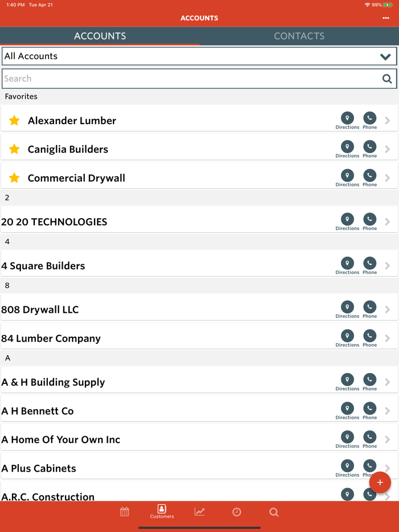Call 84 Lumber Company Phone icon
Screen dimensions: 399x532
(369, 338)
